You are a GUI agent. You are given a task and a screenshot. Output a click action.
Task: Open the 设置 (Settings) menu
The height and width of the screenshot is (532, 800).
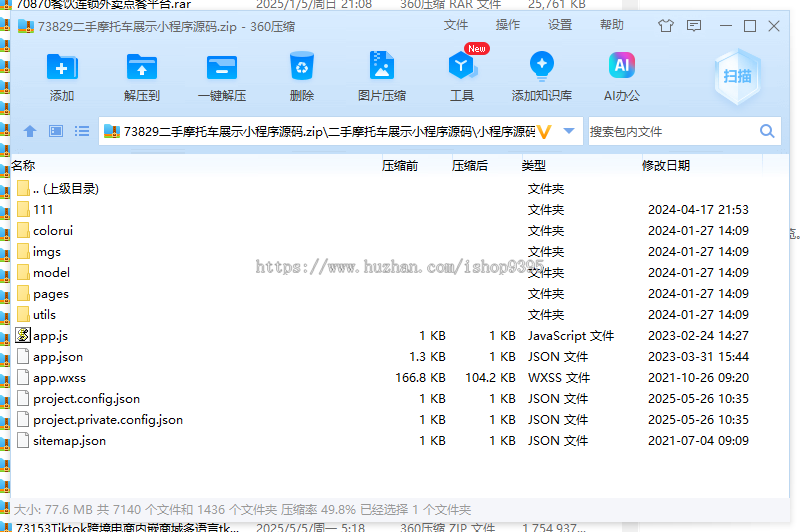pos(560,25)
